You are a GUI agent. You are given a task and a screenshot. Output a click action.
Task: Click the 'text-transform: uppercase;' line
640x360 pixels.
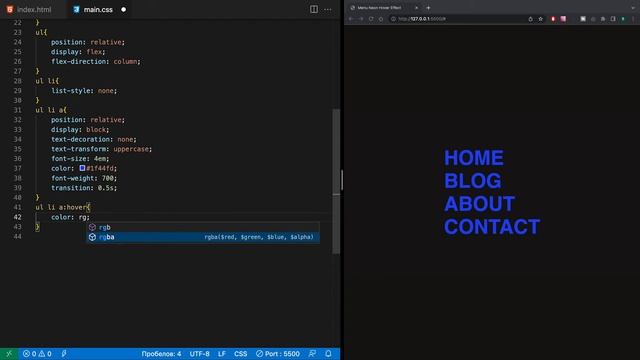click(101, 149)
